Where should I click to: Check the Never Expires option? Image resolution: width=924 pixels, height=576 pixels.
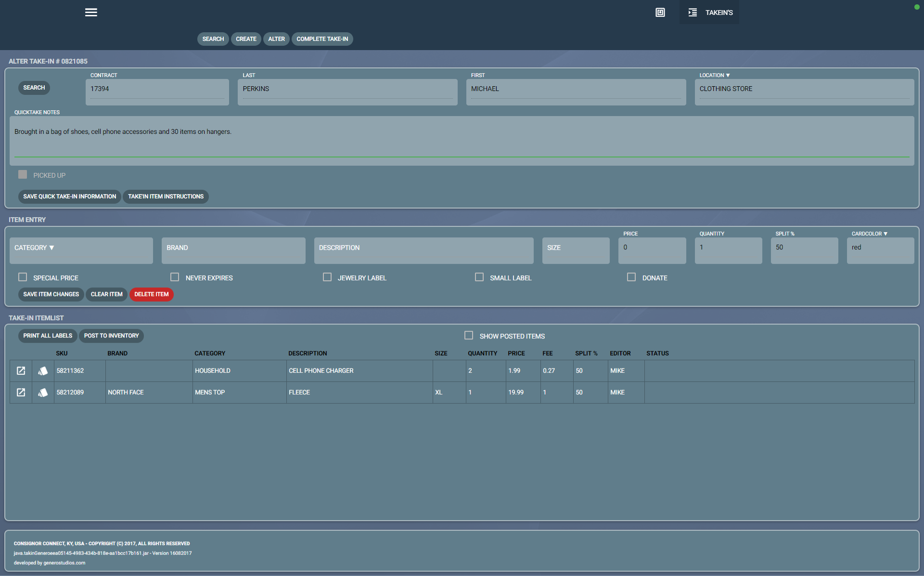pos(175,277)
